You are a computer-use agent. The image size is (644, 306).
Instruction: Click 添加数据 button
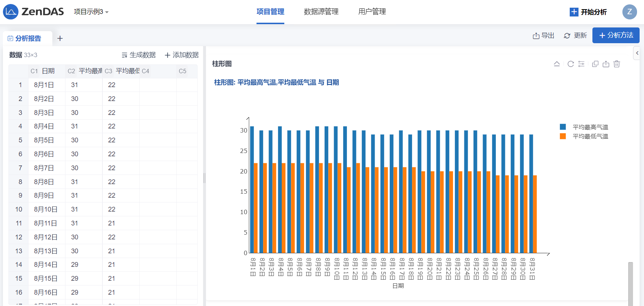pyautogui.click(x=181, y=55)
